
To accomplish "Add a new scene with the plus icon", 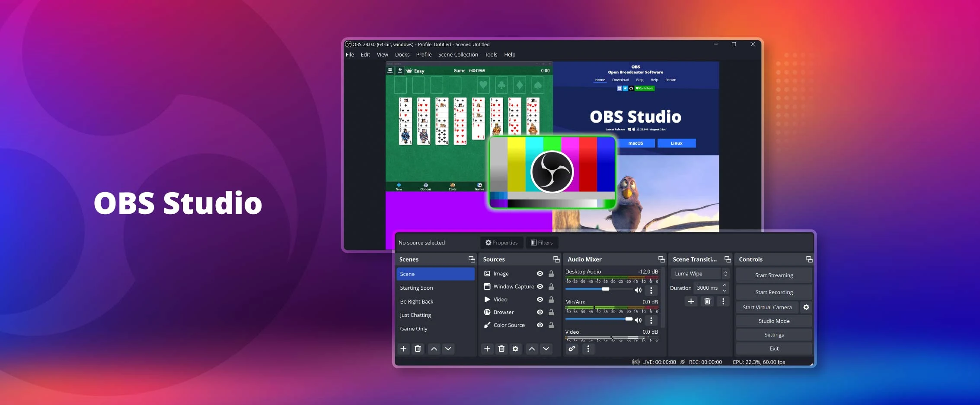I will click(x=403, y=348).
